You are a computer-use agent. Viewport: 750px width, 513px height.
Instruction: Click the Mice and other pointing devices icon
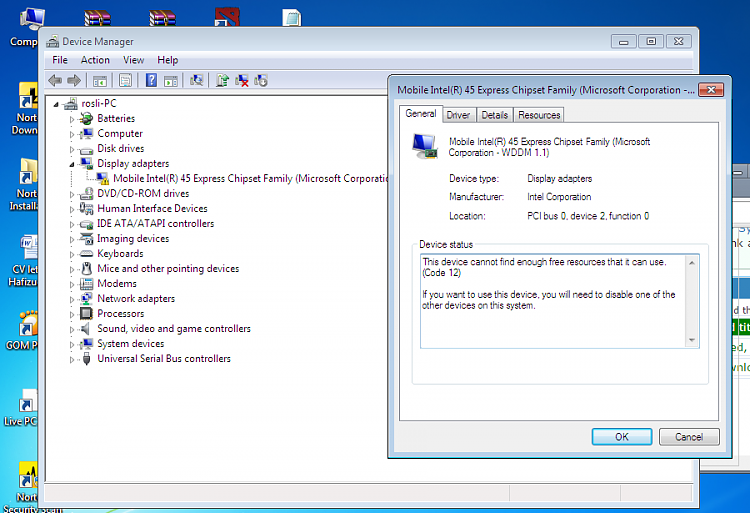pyautogui.click(x=87, y=268)
